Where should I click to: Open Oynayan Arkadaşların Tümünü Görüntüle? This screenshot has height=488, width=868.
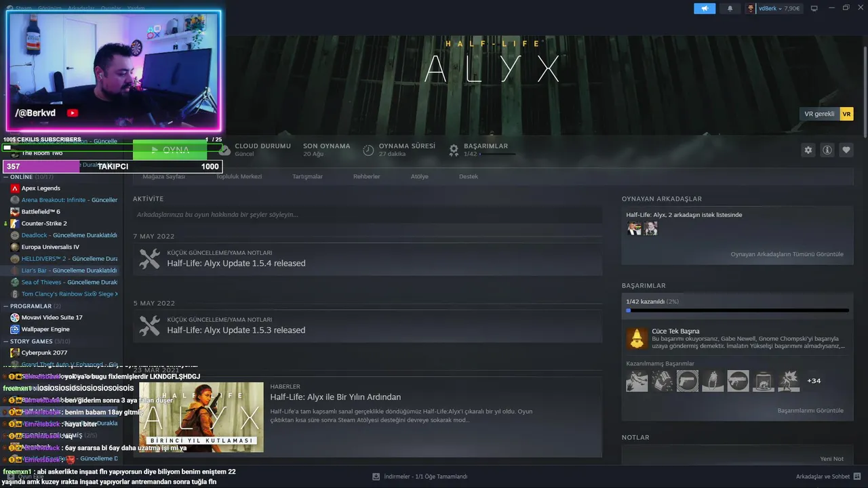[x=787, y=254]
